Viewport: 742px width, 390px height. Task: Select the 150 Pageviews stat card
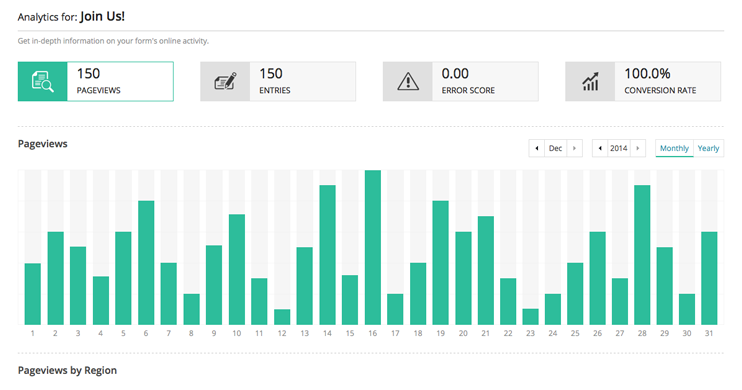(96, 81)
